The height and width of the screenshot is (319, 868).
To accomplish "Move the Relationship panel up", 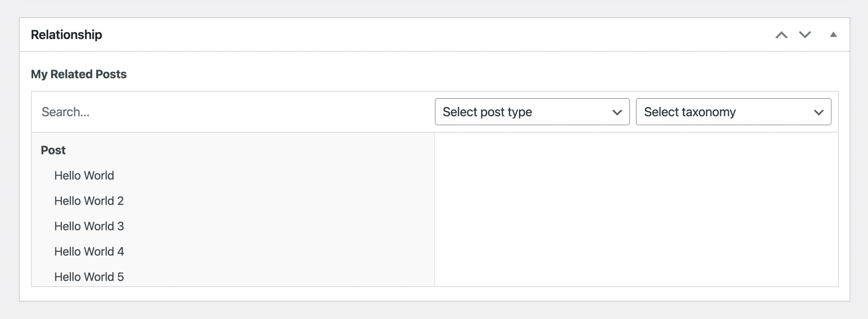I will (x=781, y=35).
